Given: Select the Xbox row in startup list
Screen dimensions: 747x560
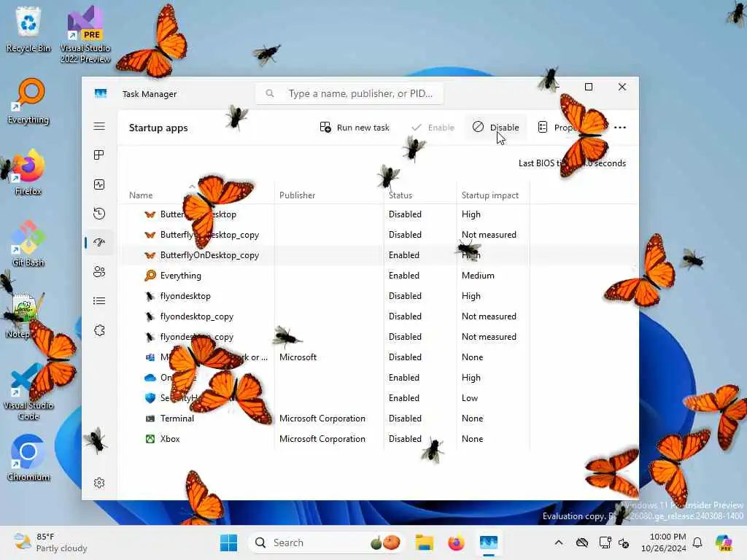Looking at the screenshot, I should click(379, 438).
